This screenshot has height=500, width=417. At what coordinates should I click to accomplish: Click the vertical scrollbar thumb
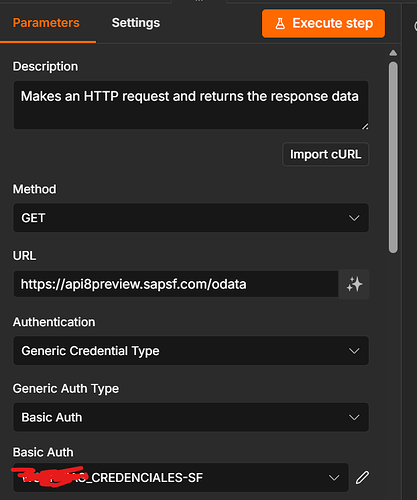393,157
